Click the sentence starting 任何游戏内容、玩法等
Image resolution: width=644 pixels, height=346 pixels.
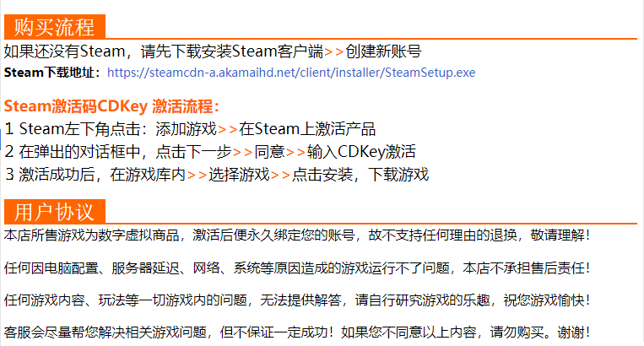coord(297,300)
